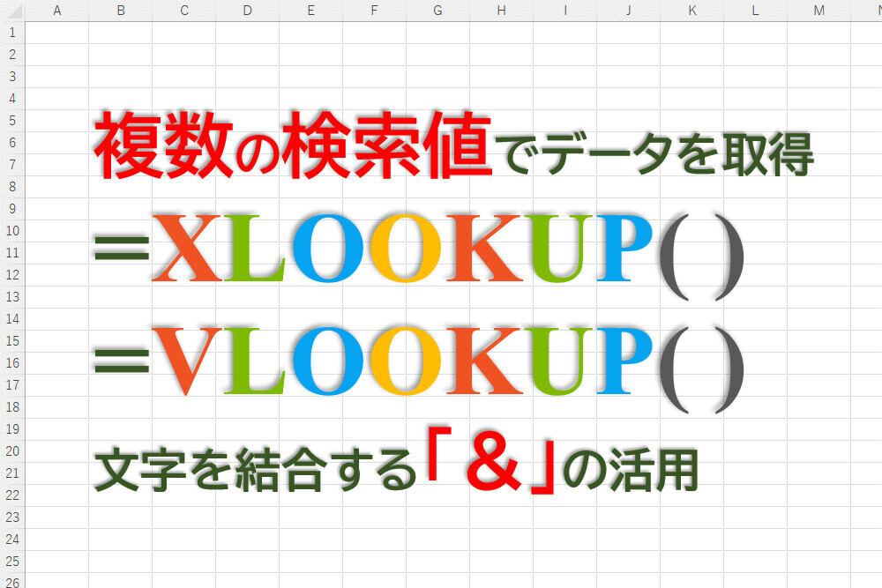Select row 12 header

(12, 275)
